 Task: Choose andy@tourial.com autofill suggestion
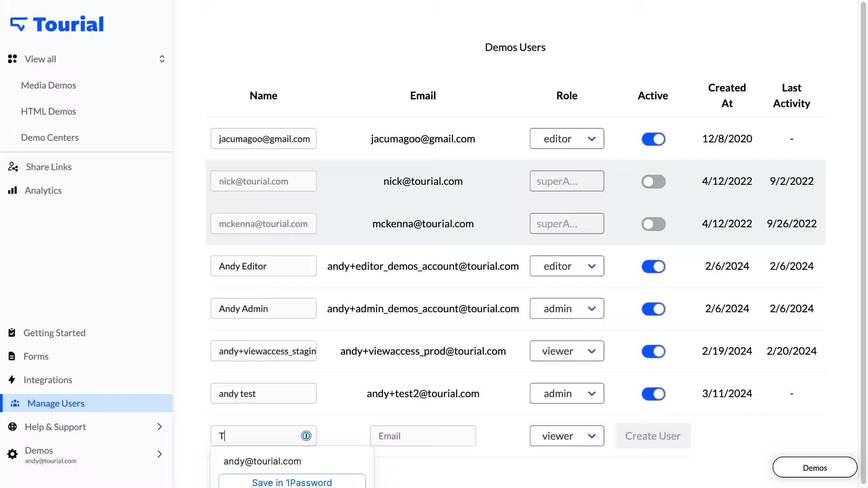pyautogui.click(x=262, y=461)
